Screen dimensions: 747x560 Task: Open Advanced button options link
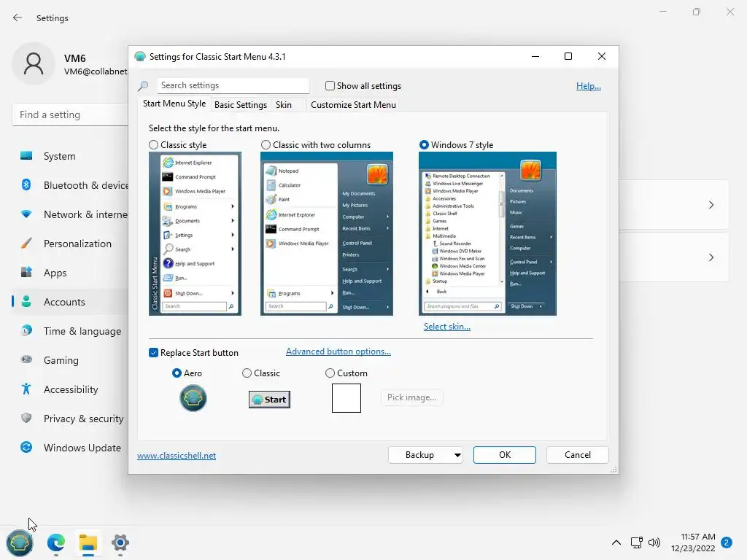coord(338,351)
